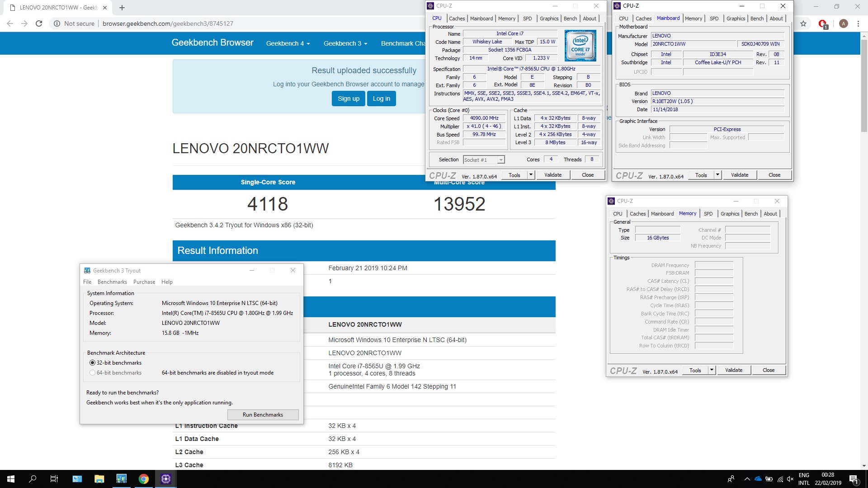Open CPU tab in Mainboard window
Image resolution: width=868 pixels, height=488 pixels.
pos(623,19)
